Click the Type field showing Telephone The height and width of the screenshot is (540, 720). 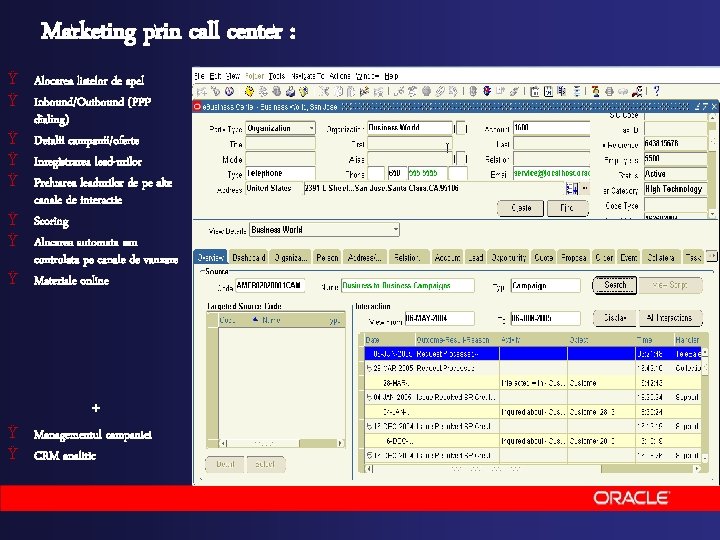[x=281, y=174]
